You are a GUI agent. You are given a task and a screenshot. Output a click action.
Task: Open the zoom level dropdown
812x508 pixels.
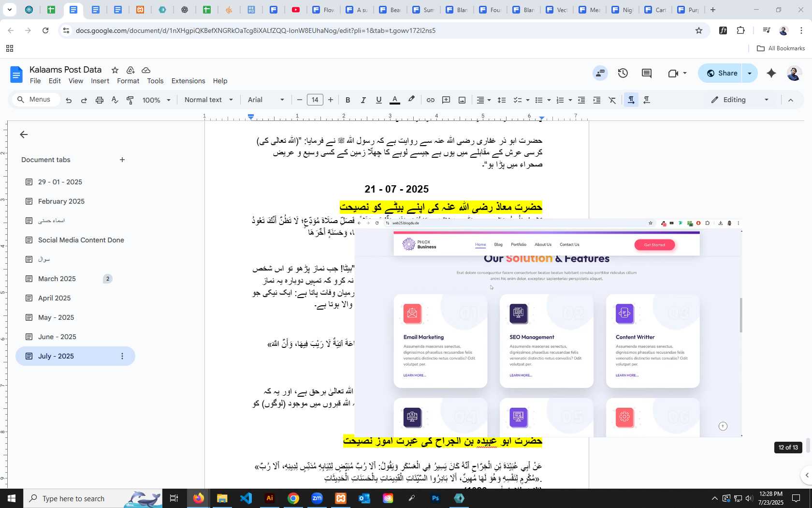point(156,100)
